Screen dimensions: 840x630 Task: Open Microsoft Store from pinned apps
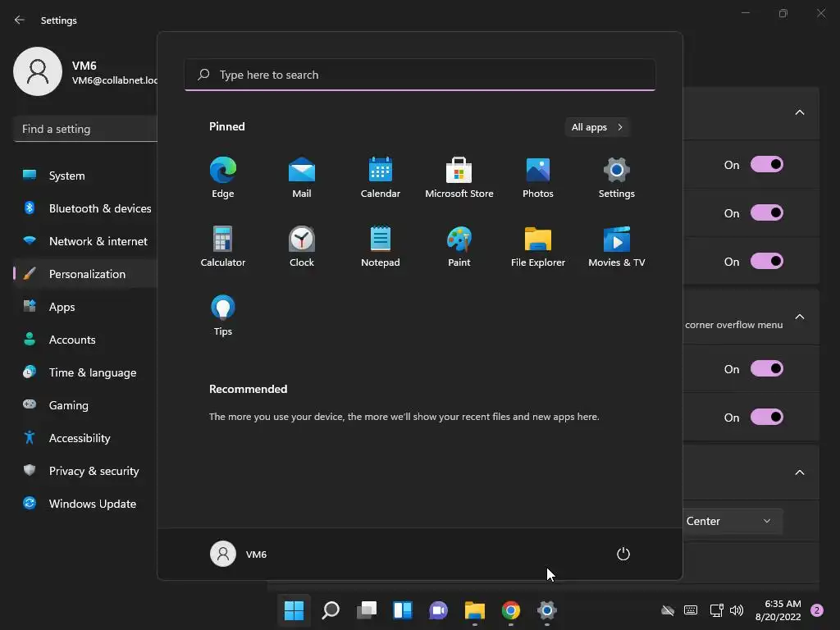459,177
